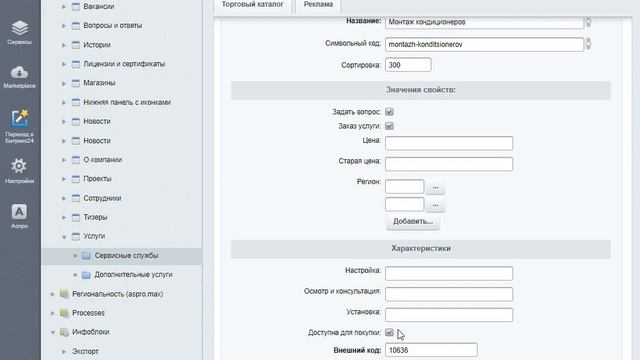
Task: Expand the Сотрудники tree node
Action: click(64, 198)
